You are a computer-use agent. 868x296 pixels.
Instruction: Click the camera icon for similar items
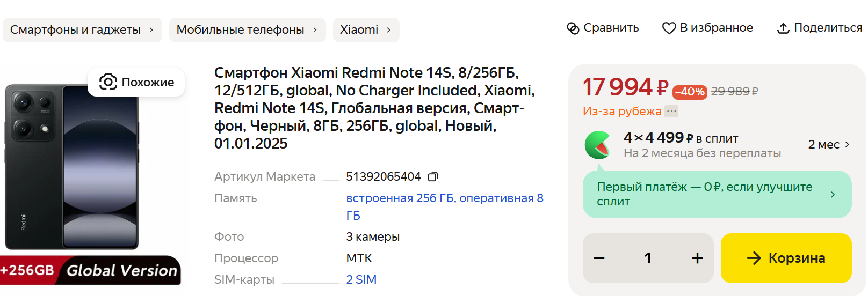pos(108,82)
